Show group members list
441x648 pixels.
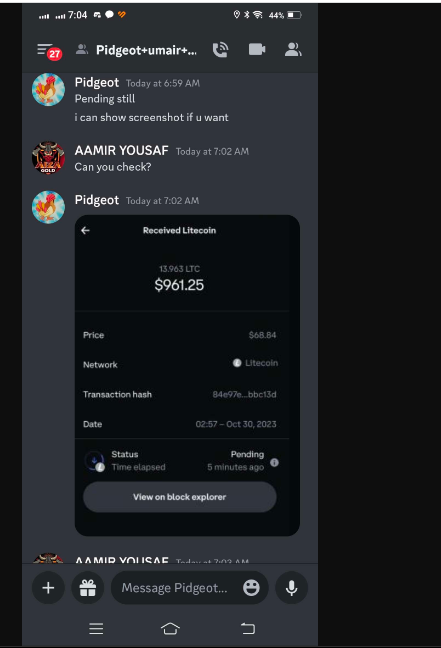[x=293, y=50]
